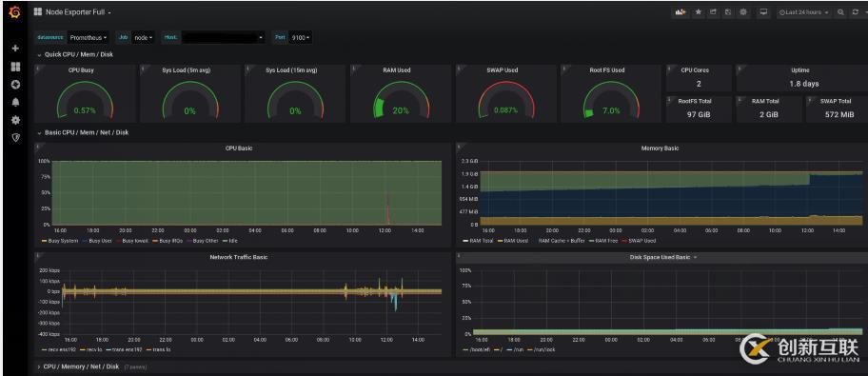Click the 1.8 days uptime value
The image size is (868, 376).
click(x=804, y=84)
